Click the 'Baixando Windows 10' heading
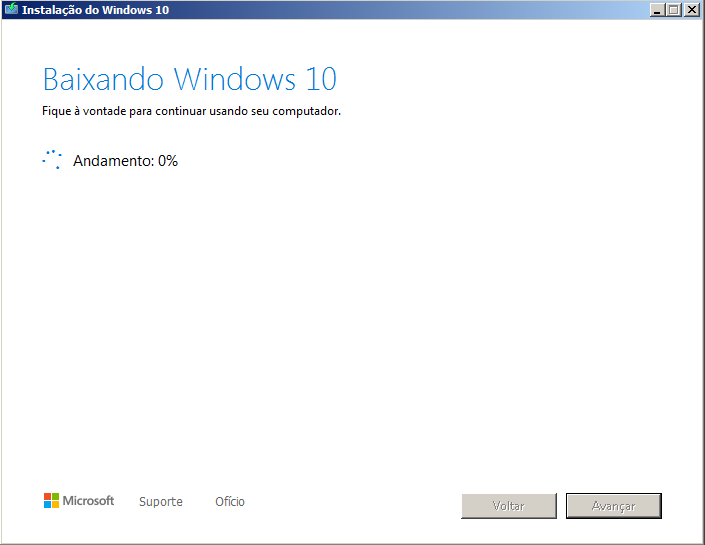Image resolution: width=705 pixels, height=545 pixels. click(x=189, y=79)
